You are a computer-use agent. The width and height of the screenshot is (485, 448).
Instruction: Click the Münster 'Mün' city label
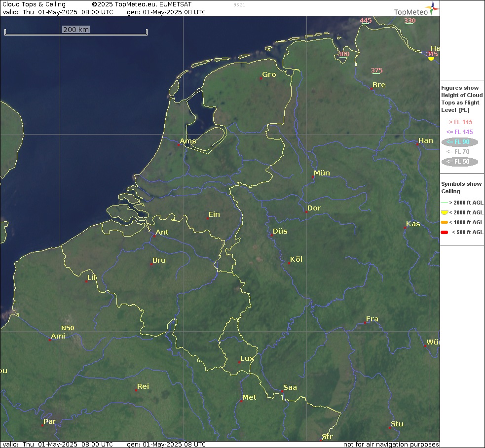click(322, 173)
